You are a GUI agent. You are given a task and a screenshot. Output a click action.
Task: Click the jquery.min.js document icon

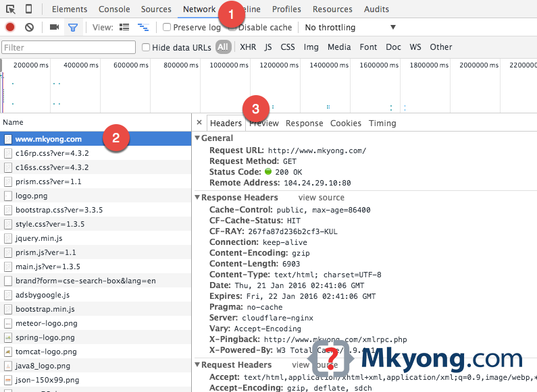8,238
